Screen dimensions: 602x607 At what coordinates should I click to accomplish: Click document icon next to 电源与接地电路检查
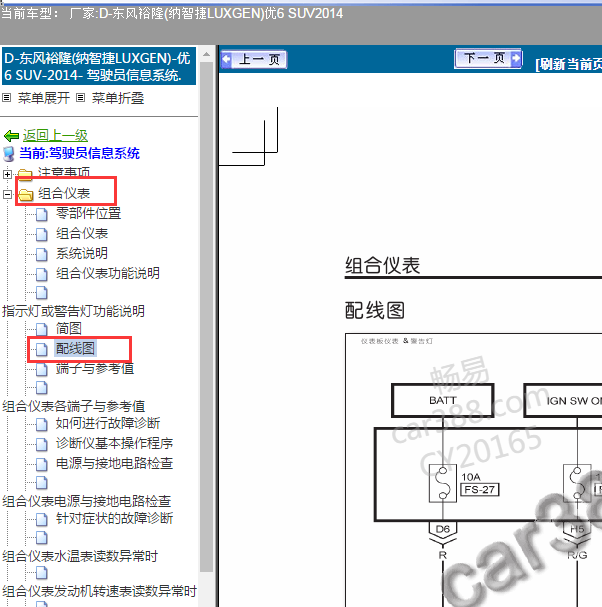[41, 464]
